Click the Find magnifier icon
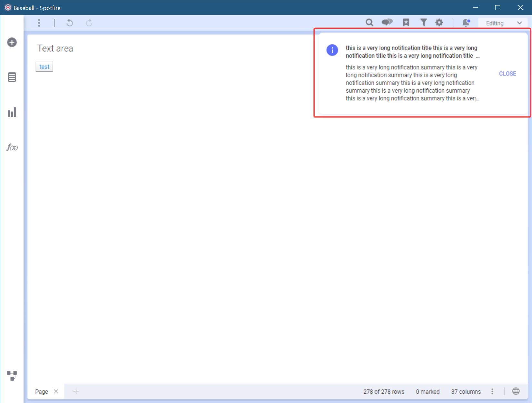 369,23
